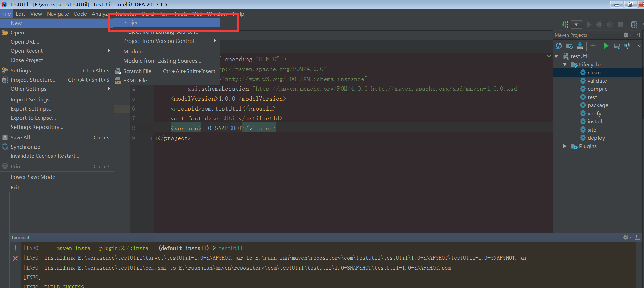
Task: Toggle Maven offline mode icon
Action: pos(627,46)
